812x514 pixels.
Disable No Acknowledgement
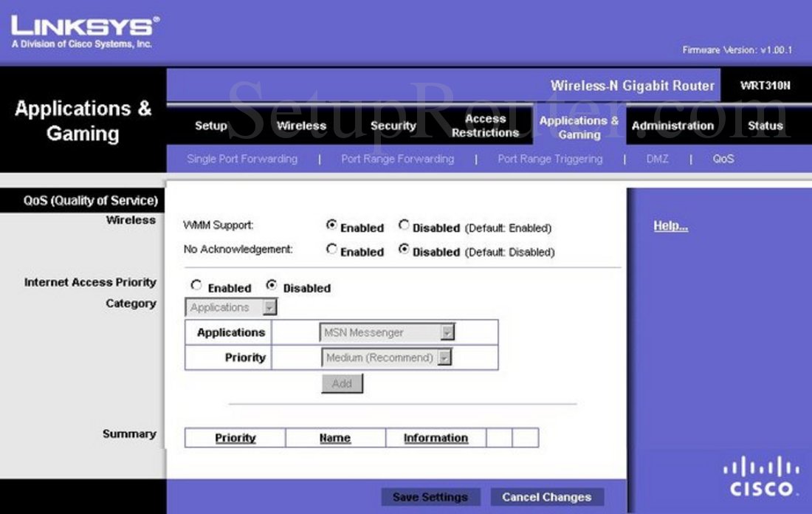coord(404,250)
